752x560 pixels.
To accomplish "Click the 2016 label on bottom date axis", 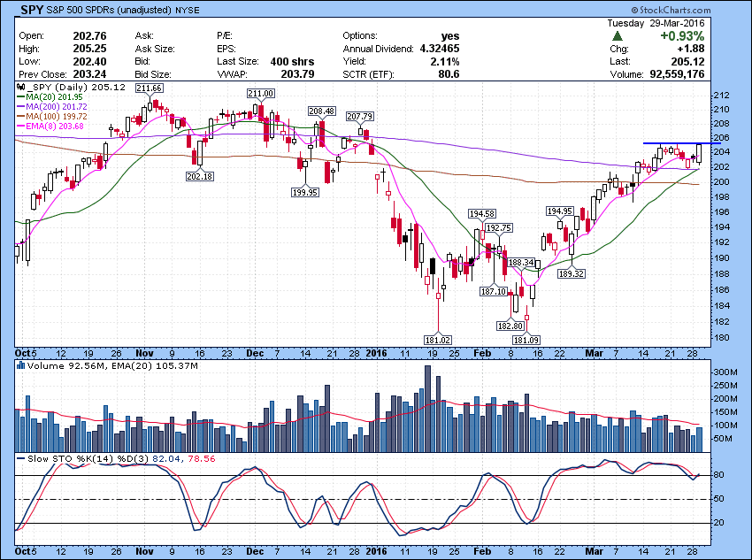I will pos(376,551).
